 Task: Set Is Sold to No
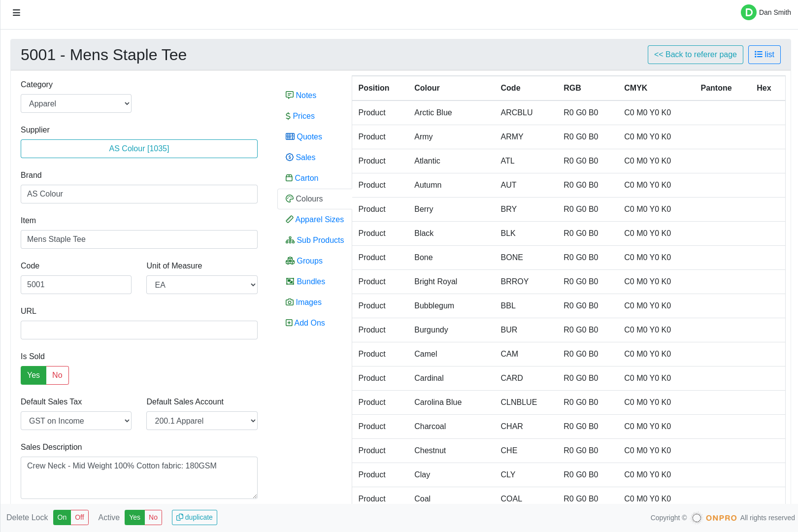pyautogui.click(x=57, y=375)
